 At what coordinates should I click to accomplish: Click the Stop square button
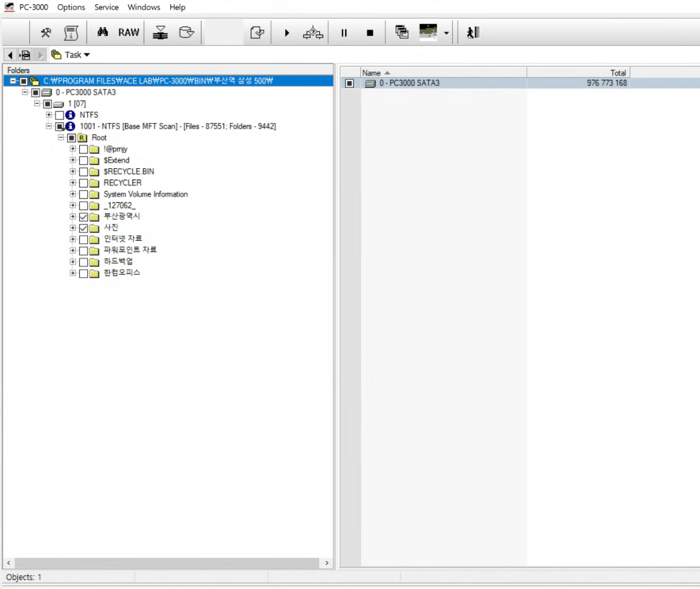click(370, 33)
